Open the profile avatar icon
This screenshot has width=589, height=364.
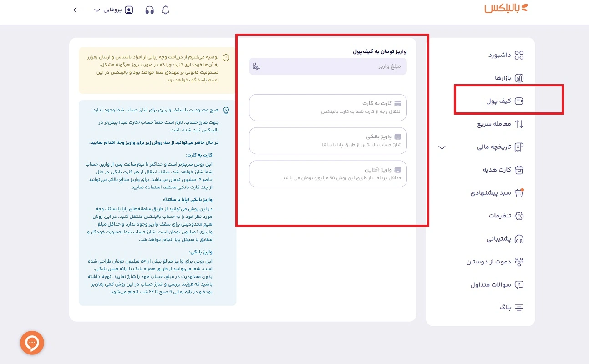tap(129, 10)
